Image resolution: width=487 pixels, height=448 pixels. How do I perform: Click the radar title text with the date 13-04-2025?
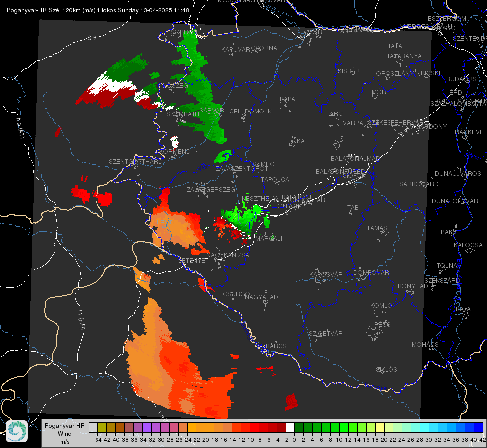[98, 10]
